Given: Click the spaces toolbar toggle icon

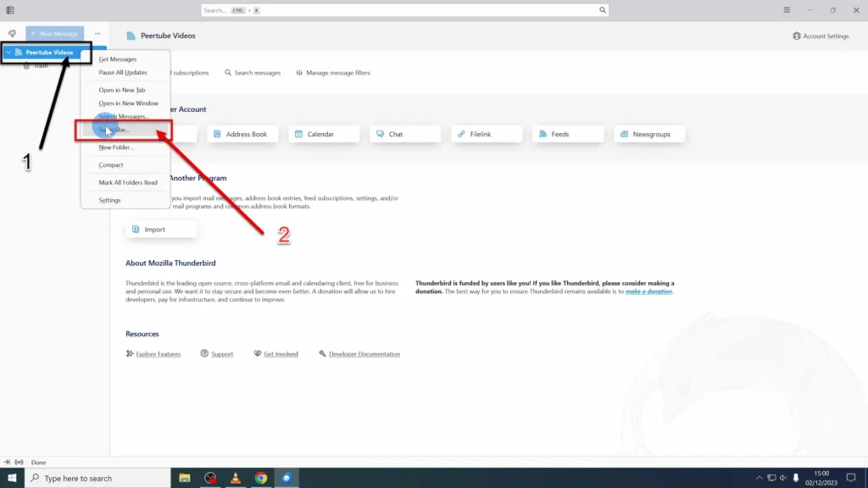Looking at the screenshot, I should pyautogui.click(x=10, y=10).
